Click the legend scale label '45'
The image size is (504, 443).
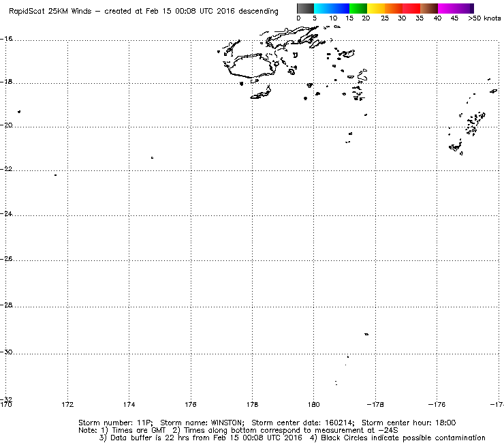point(454,18)
